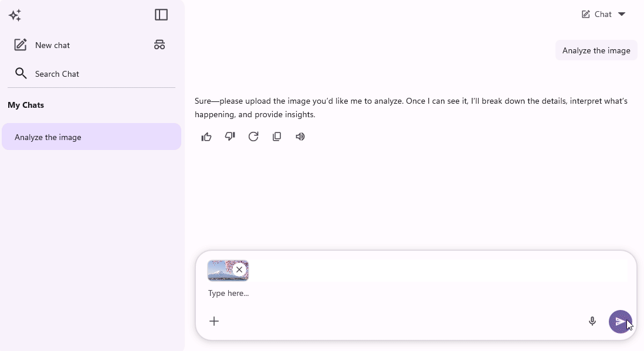Viewport: 644px width, 351px height.
Task: Collapse the sidebar panel
Action: [x=161, y=15]
